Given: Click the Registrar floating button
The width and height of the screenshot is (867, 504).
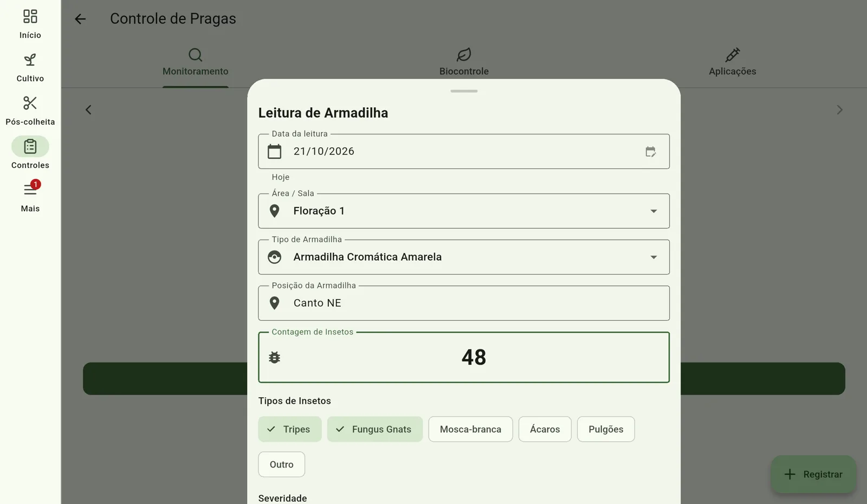Looking at the screenshot, I should point(813,474).
